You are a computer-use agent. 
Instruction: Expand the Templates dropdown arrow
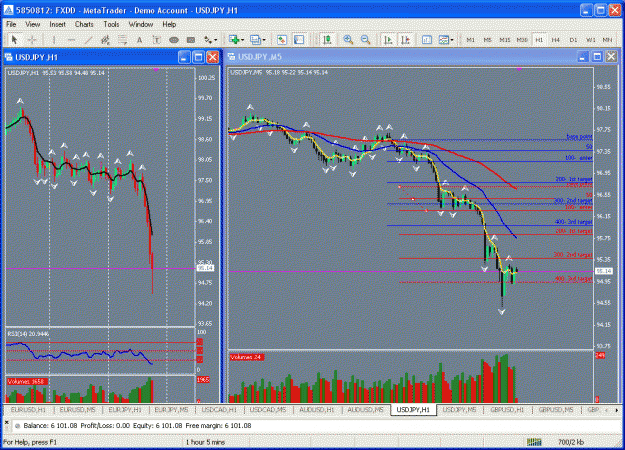(x=452, y=40)
